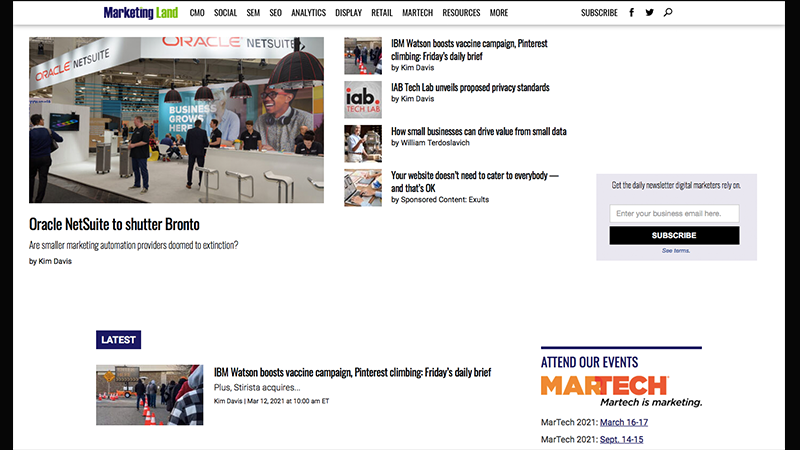This screenshot has width=800, height=450.
Task: Open the vaccine line thumbnail under Latest
Action: [149, 395]
